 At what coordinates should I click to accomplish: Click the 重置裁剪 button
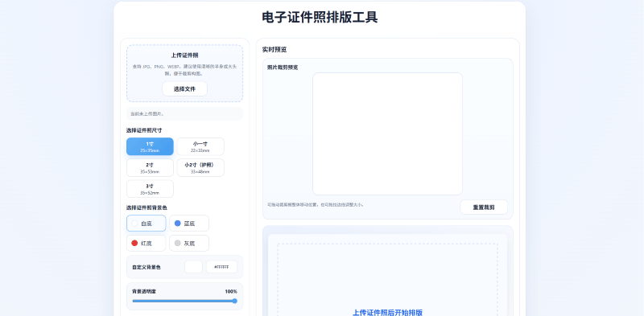484,207
